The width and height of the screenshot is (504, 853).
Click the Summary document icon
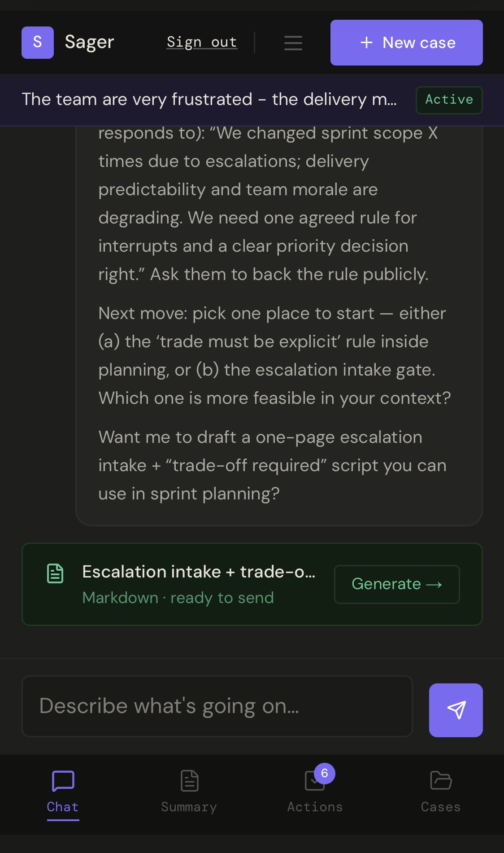(189, 781)
